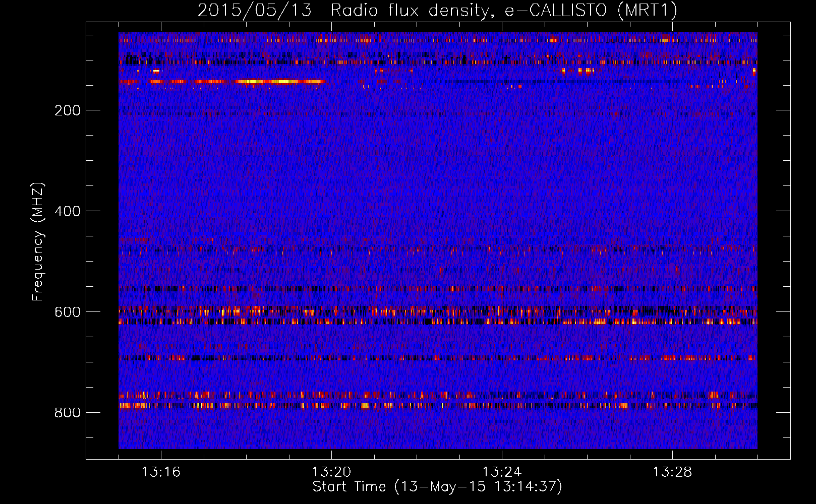Click the 13:16 time tick label
816x504 pixels.
click(161, 472)
